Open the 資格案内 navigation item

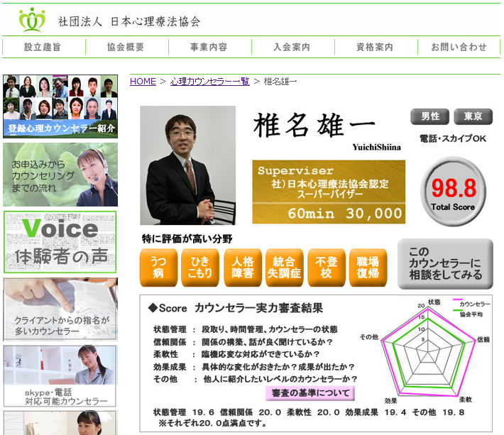(x=375, y=48)
